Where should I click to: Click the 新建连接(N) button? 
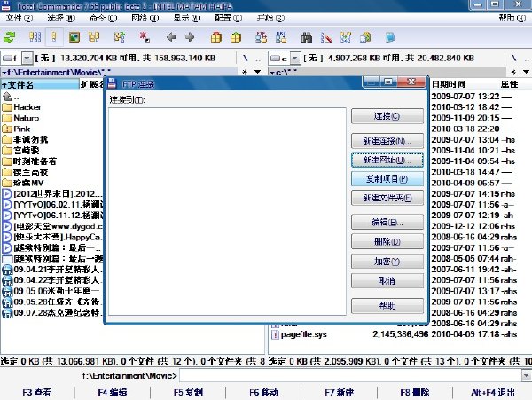click(387, 141)
